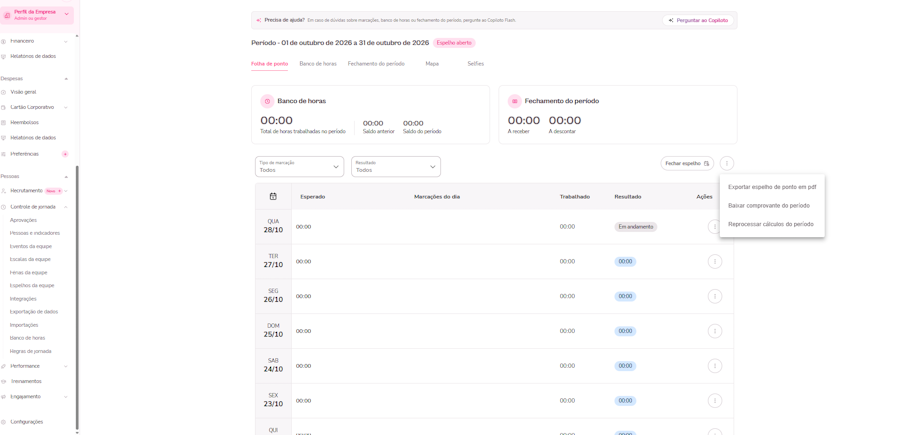900x435 pixels.
Task: Open Banco de horas in sidebar
Action: point(28,338)
